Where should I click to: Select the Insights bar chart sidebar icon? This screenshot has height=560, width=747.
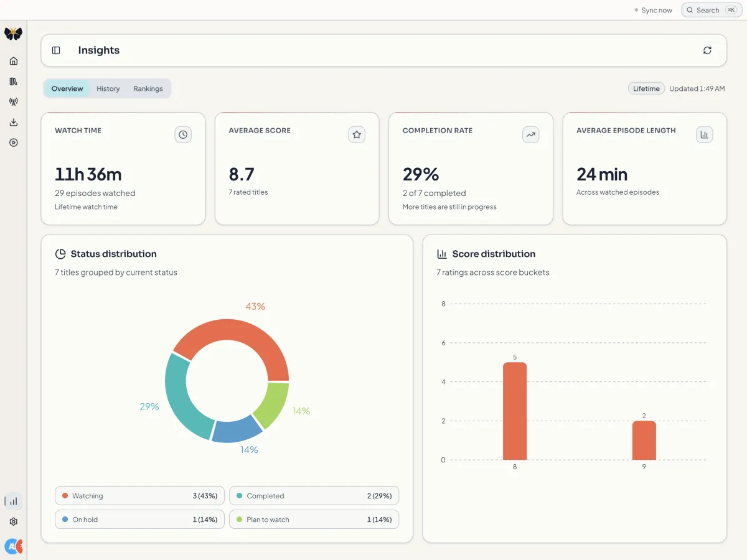click(x=14, y=501)
